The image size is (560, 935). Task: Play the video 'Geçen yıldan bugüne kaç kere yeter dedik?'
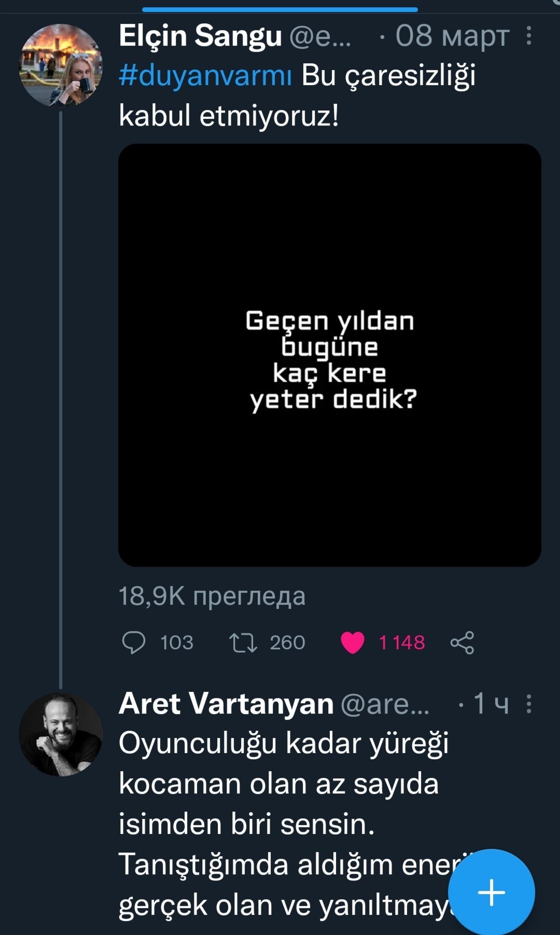click(x=330, y=355)
